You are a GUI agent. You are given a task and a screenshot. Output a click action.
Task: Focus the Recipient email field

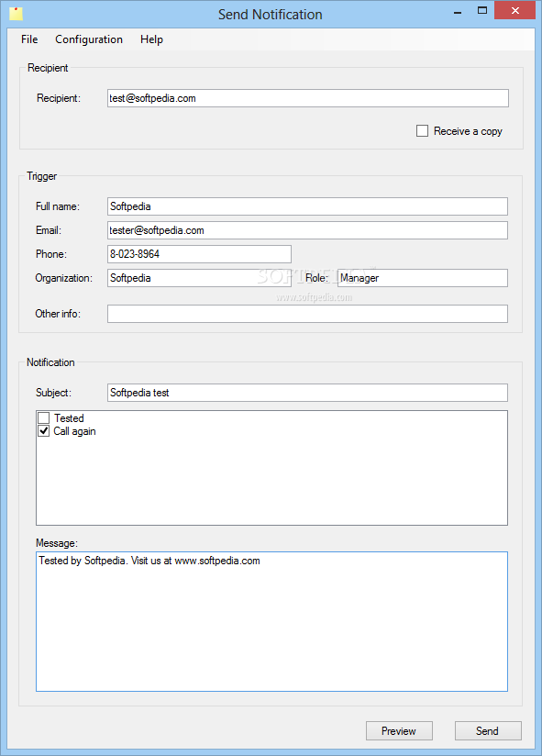308,98
